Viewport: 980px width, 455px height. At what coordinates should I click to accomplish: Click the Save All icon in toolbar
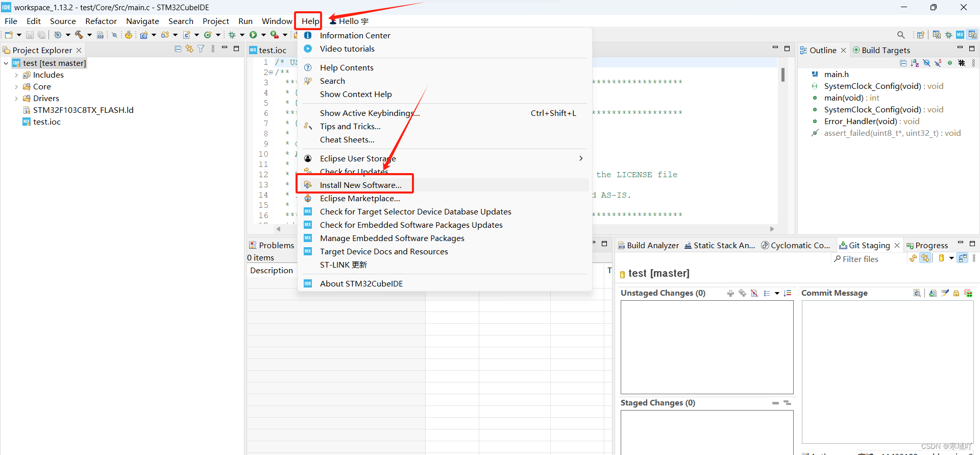click(x=42, y=35)
